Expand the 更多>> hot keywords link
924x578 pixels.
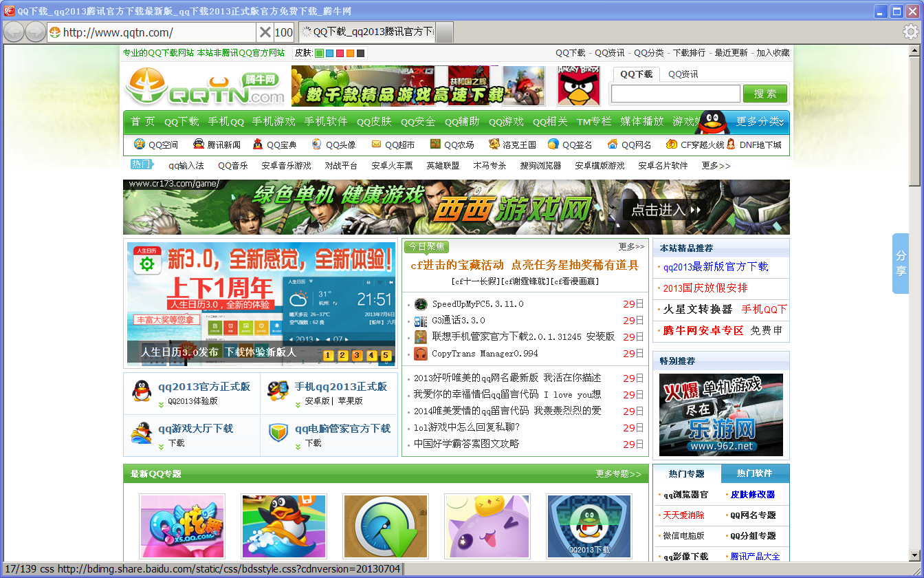click(716, 166)
